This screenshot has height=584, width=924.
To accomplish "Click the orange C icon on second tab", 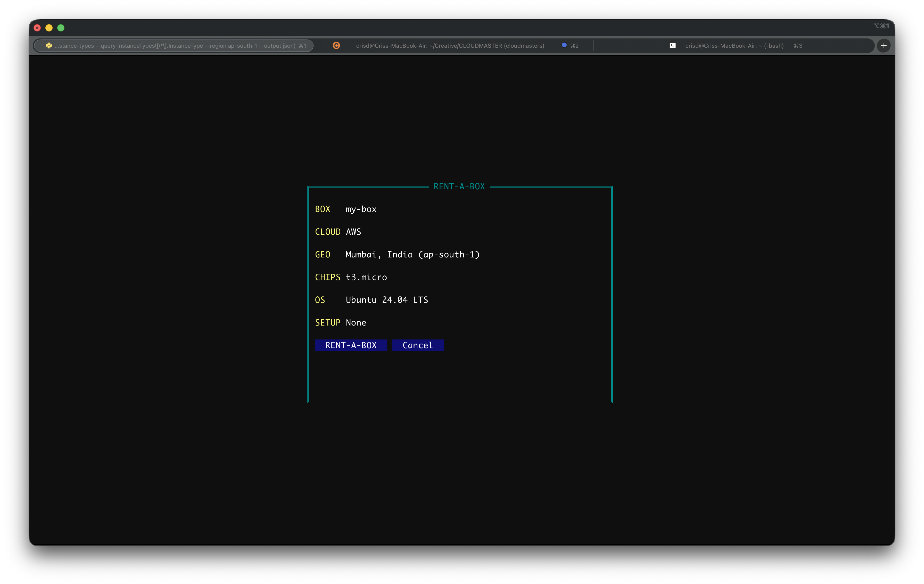I will pyautogui.click(x=336, y=46).
